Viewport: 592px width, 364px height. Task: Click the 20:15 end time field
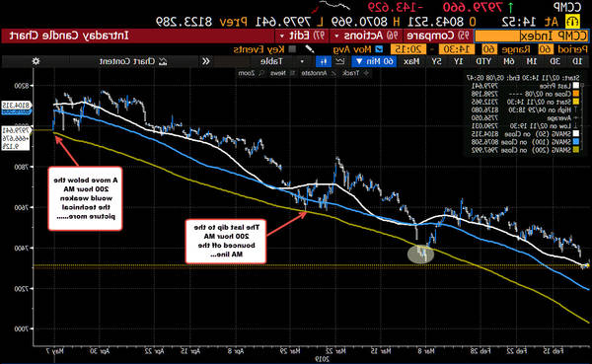(x=408, y=49)
